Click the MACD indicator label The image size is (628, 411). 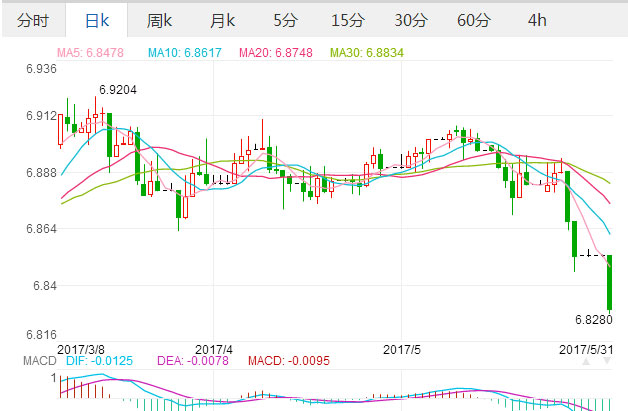(40, 361)
